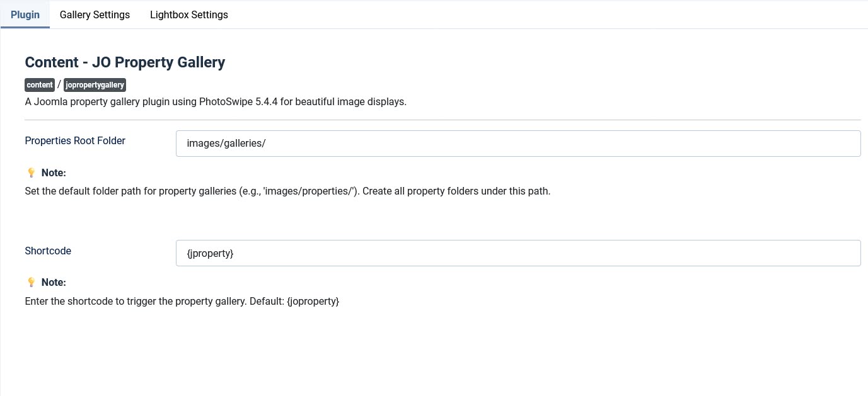Click into the Shortcode text box
This screenshot has height=396, width=868.
(x=518, y=253)
